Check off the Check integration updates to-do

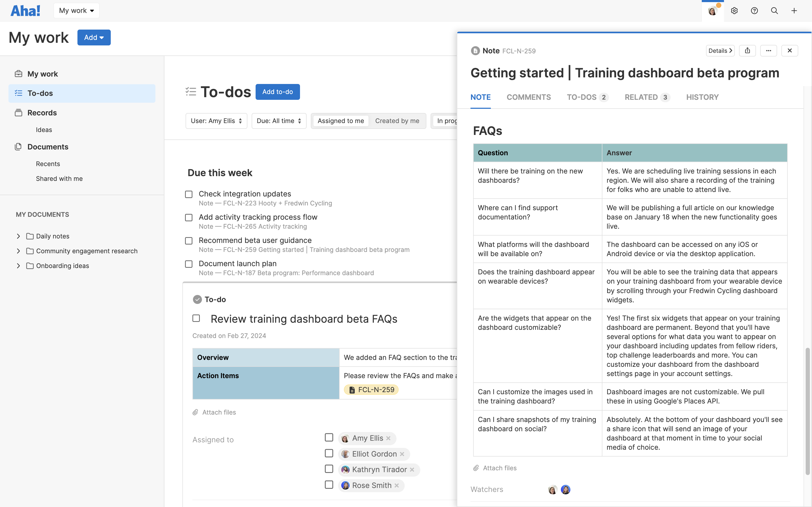[189, 194]
